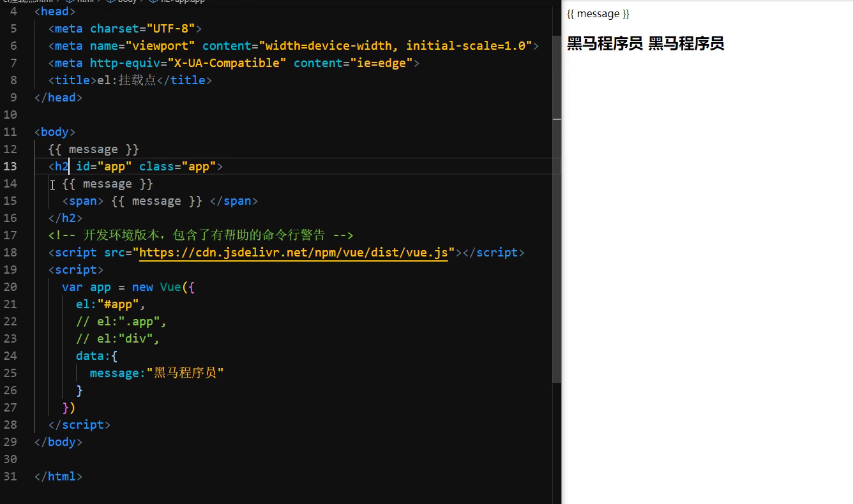853x504 pixels.
Task: Click the h2 tag name on line 13
Action: [61, 167]
